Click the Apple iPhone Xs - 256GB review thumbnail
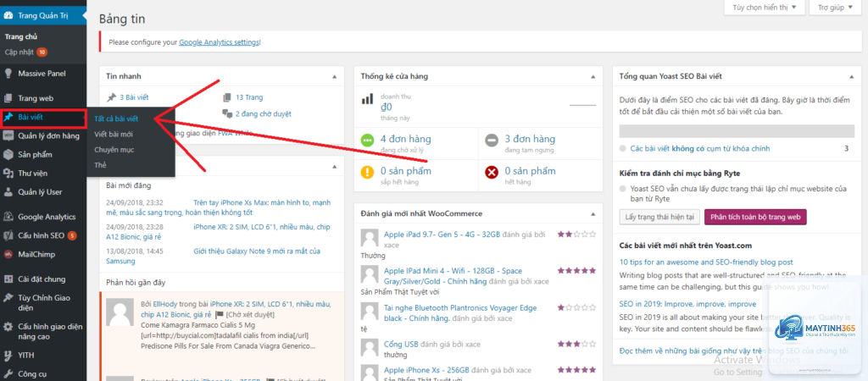 pyautogui.click(x=370, y=373)
